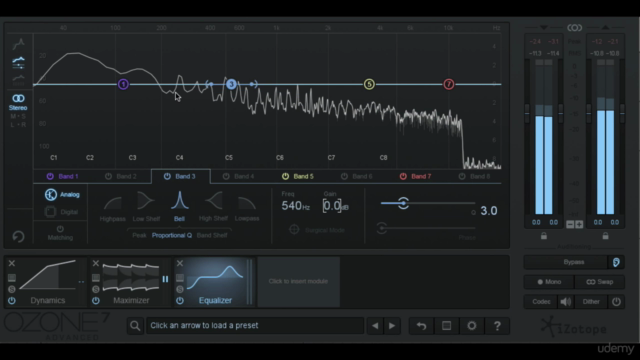The image size is (640, 360).
Task: Toggle Maximizer module power
Action: pos(96,300)
